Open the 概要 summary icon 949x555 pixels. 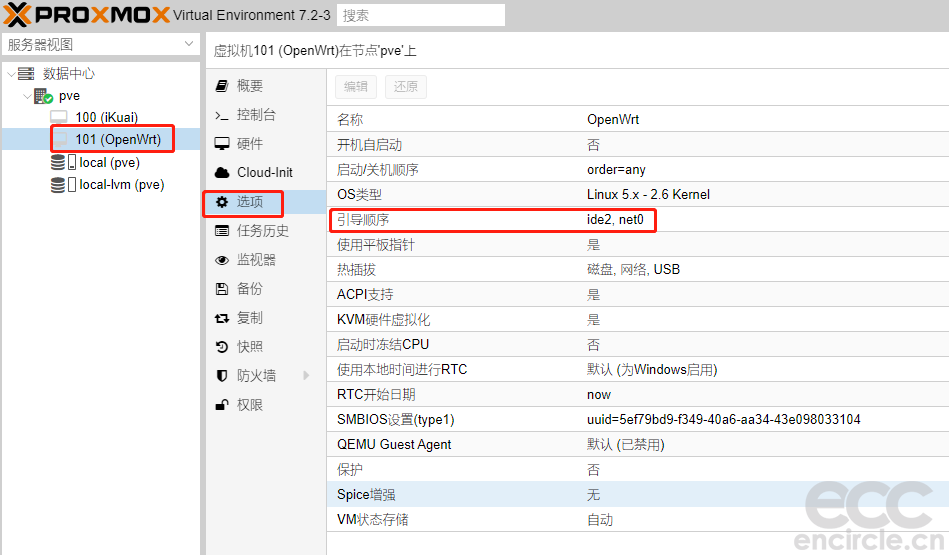[x=222, y=86]
